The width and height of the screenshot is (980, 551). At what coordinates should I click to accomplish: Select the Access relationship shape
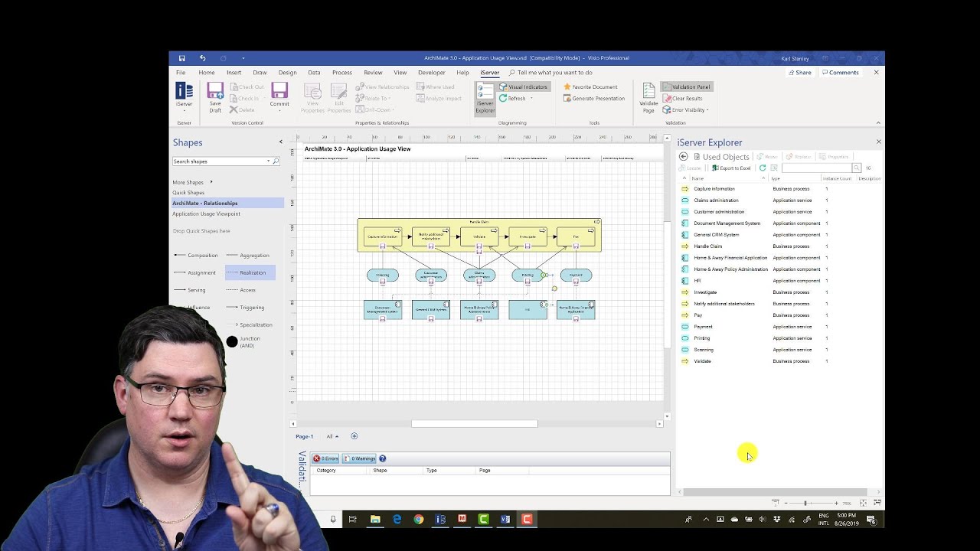click(241, 291)
